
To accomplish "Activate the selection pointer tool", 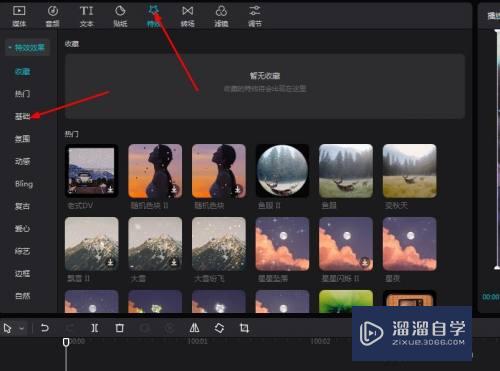I will pyautogui.click(x=7, y=328).
